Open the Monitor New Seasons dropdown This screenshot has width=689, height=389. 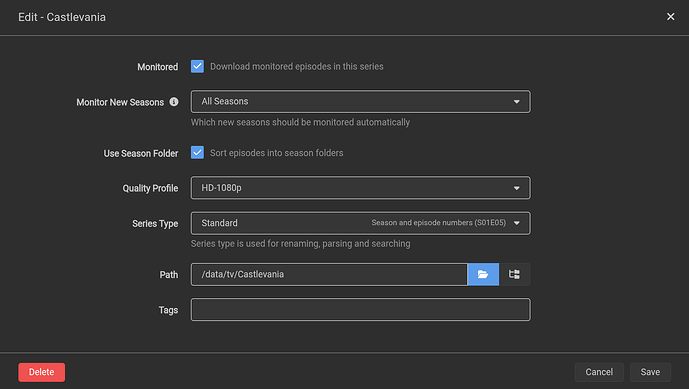[x=360, y=102]
